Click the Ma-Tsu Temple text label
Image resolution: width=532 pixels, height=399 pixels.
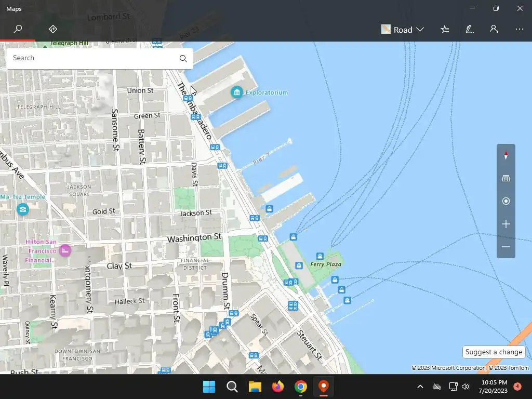click(x=23, y=197)
